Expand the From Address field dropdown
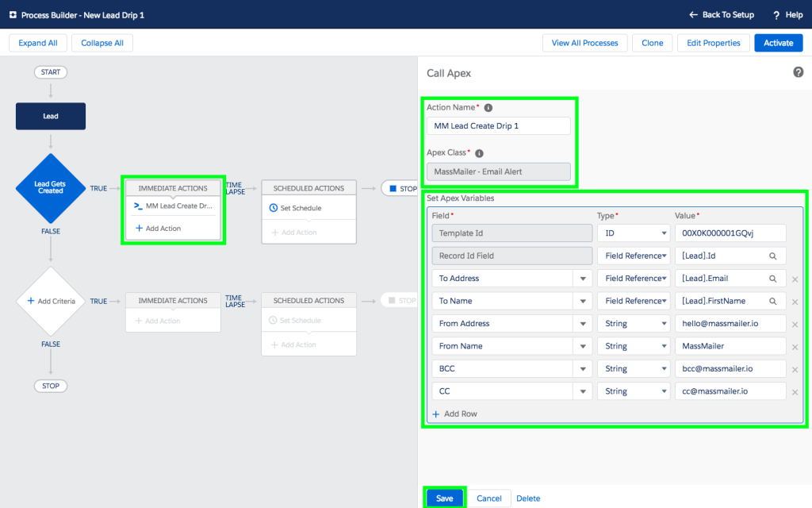Image resolution: width=812 pixels, height=508 pixels. [x=584, y=323]
